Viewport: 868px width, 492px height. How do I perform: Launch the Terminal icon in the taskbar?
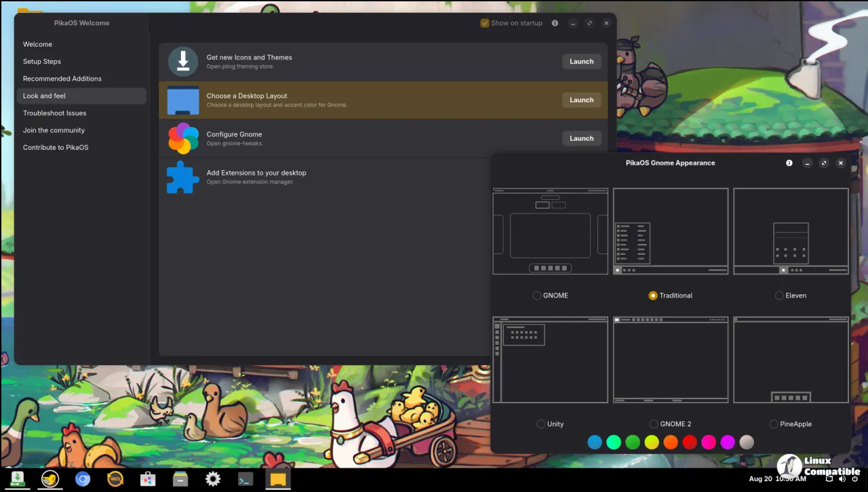[x=245, y=479]
